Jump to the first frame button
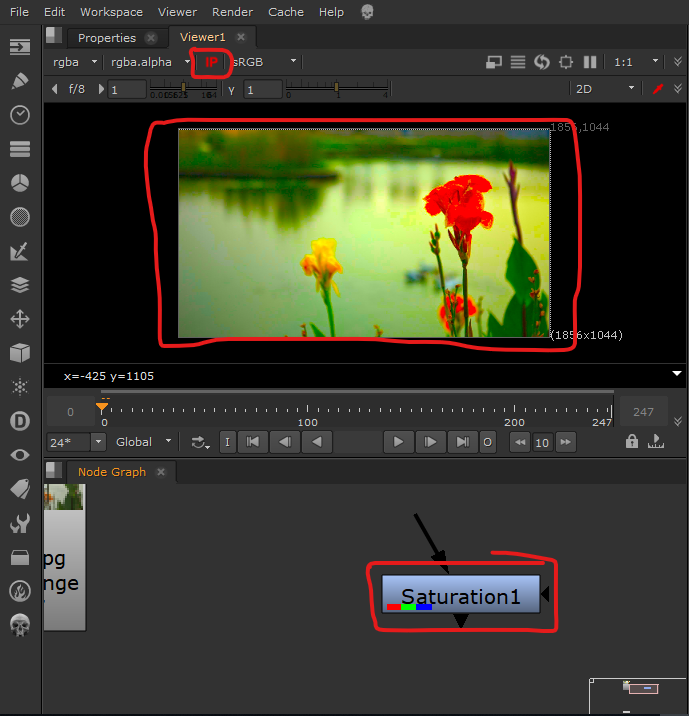Screen dimensions: 689x716 pyautogui.click(x=254, y=441)
